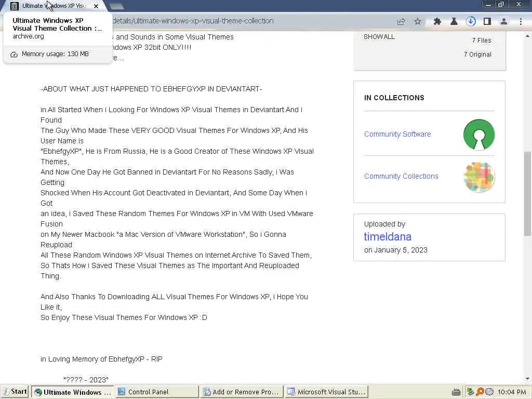The width and height of the screenshot is (532, 399).
Task: Open a new tab next to current tab
Action: pyautogui.click(x=116, y=6)
